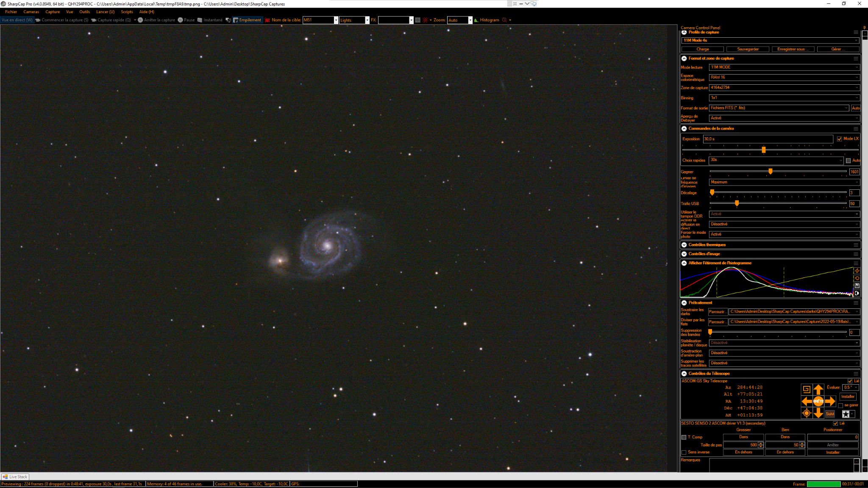The image size is (868, 488).
Task: Click the spiral search icon in Telescope controls
Action: [807, 389]
